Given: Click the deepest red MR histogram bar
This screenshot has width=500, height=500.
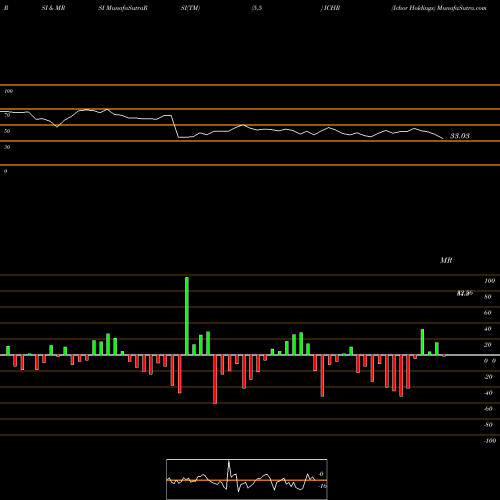Looking at the screenshot, I should click(x=215, y=379).
